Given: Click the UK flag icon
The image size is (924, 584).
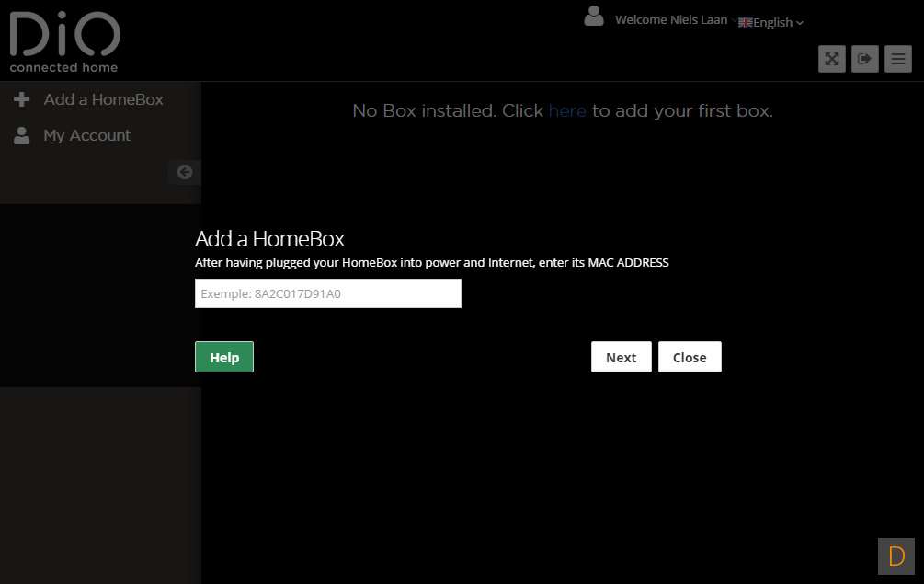Looking at the screenshot, I should click(745, 23).
